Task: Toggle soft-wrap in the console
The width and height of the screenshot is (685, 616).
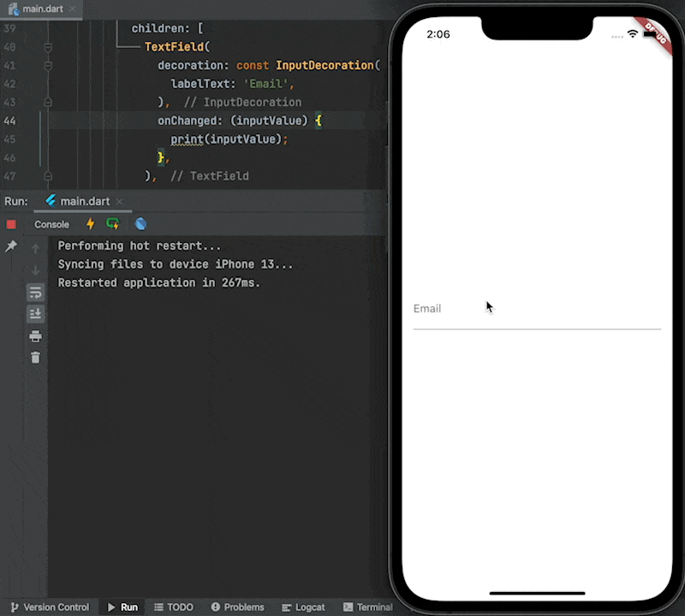Action: (x=35, y=293)
